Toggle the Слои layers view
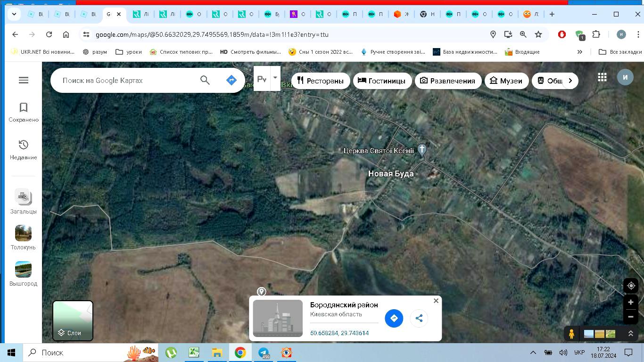This screenshot has height=362, width=644. pos(73,321)
